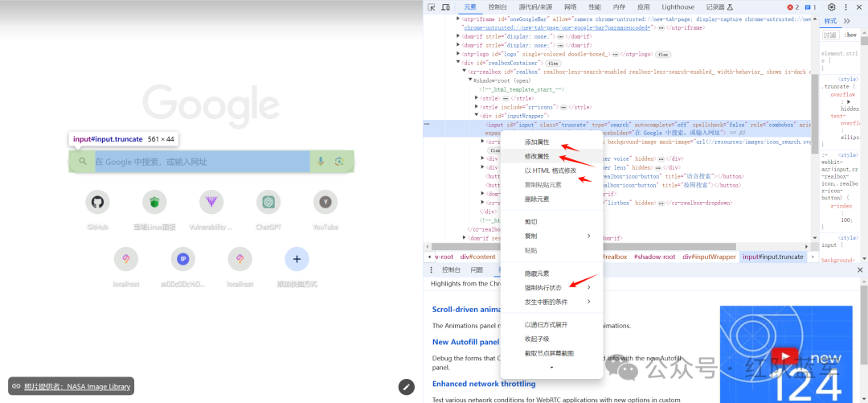Click the red error count badge

(x=792, y=7)
